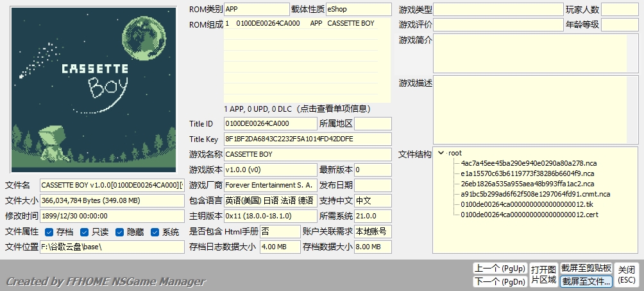Click 截屏至文件... to save screenshot
The height and width of the screenshot is (291, 644).
coord(586,281)
